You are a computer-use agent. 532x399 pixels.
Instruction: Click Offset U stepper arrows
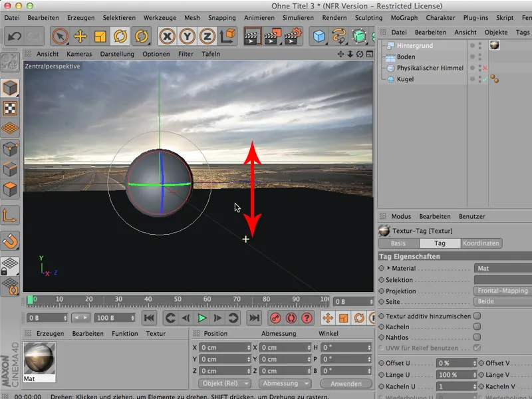474,363
